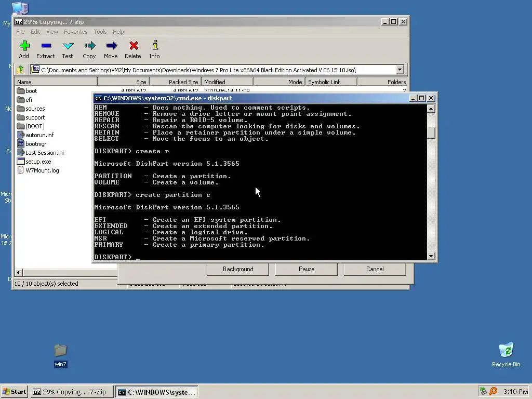Viewport: 532px width, 399px height.
Task: Click the orange magnifier tray icon
Action: click(x=493, y=392)
